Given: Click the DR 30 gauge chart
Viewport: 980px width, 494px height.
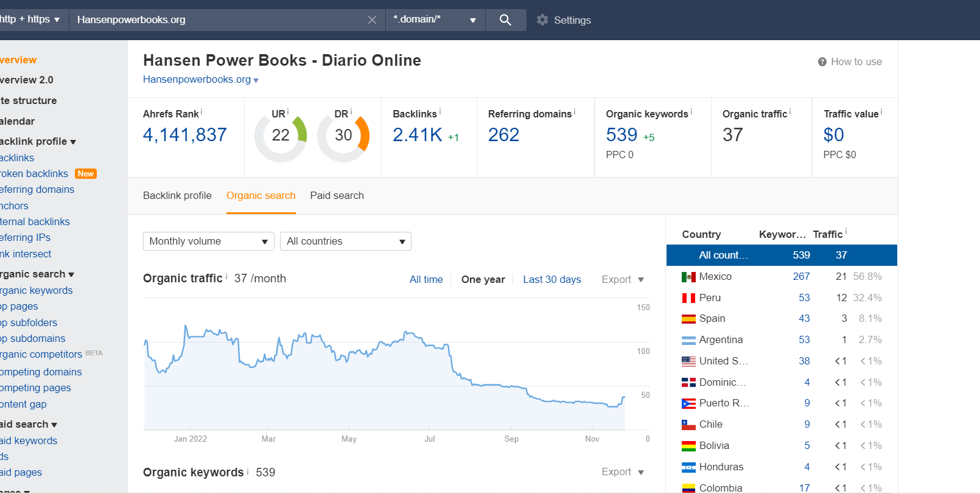Looking at the screenshot, I should coord(343,136).
